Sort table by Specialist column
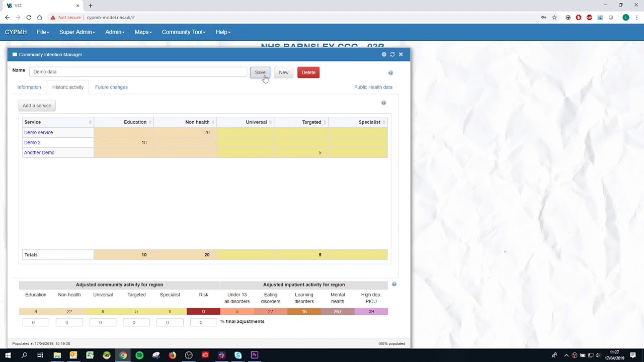 (x=358, y=122)
